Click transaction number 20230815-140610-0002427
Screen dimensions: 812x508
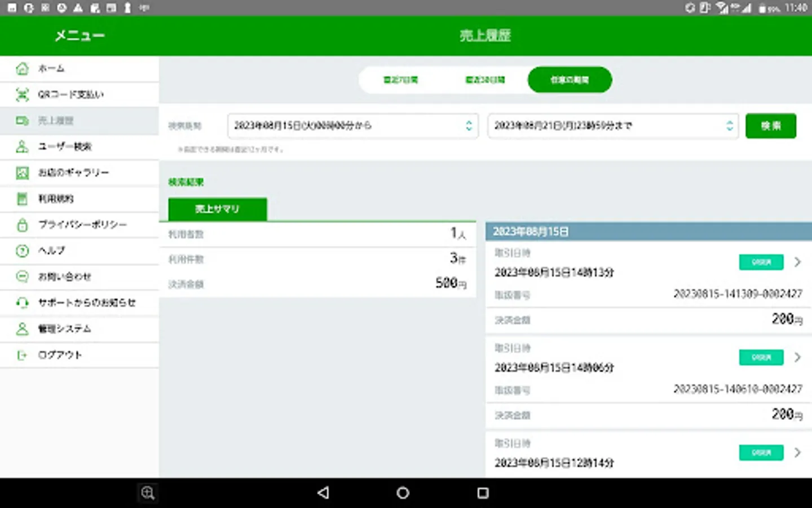coord(738,389)
